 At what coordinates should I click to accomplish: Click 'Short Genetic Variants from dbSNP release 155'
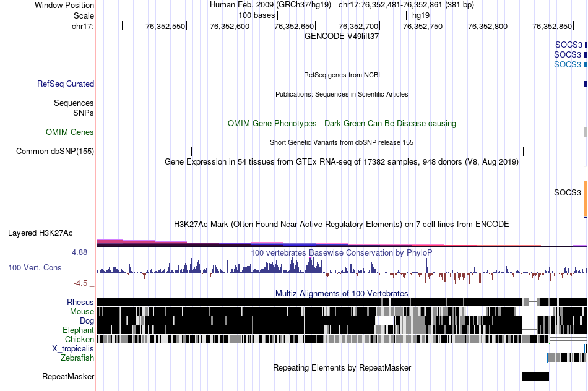[342, 142]
